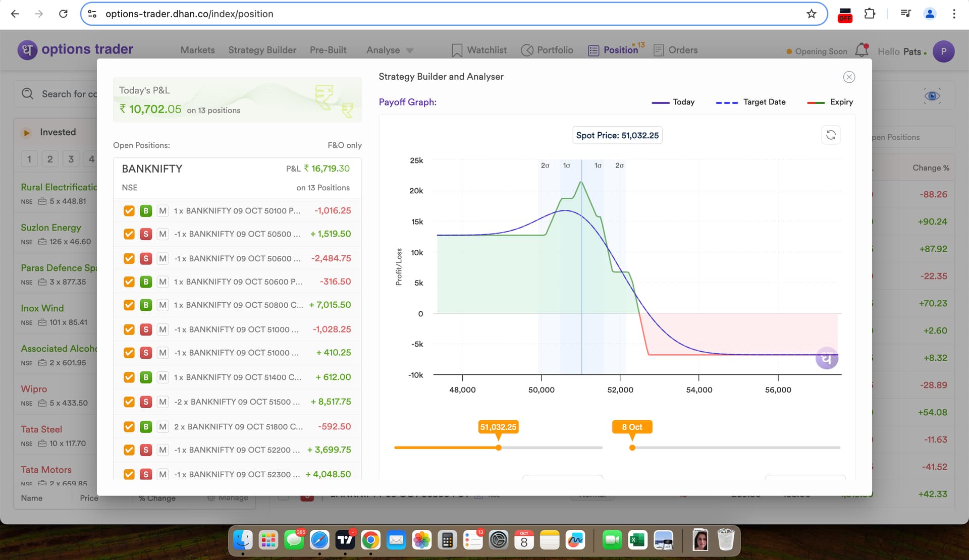This screenshot has width=969, height=560.
Task: View the Orders page
Action: (x=675, y=50)
